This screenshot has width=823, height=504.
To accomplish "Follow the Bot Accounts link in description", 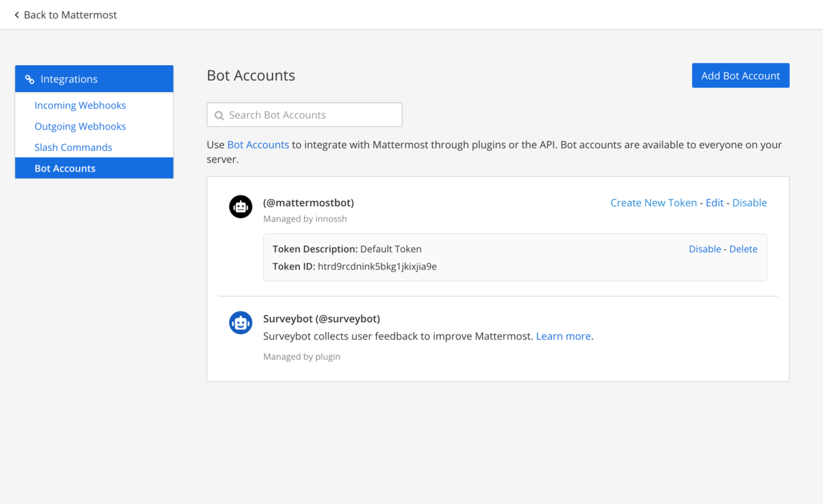I will click(258, 145).
